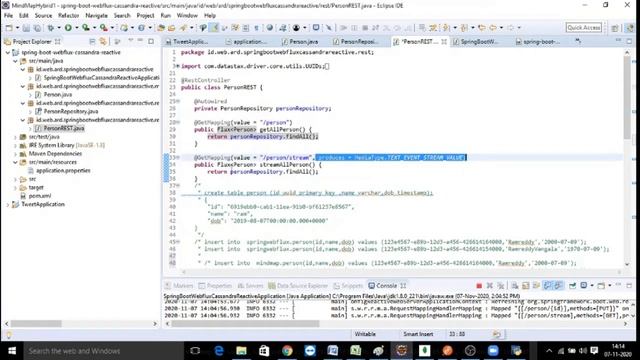Click the New file toolbar icon
640x360 pixels.
click(9, 28)
